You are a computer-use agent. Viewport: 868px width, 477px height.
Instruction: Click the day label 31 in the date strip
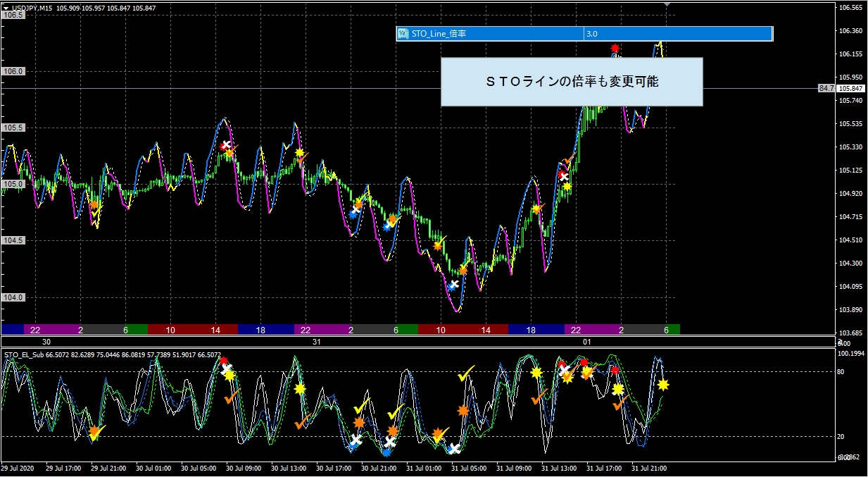tap(317, 342)
